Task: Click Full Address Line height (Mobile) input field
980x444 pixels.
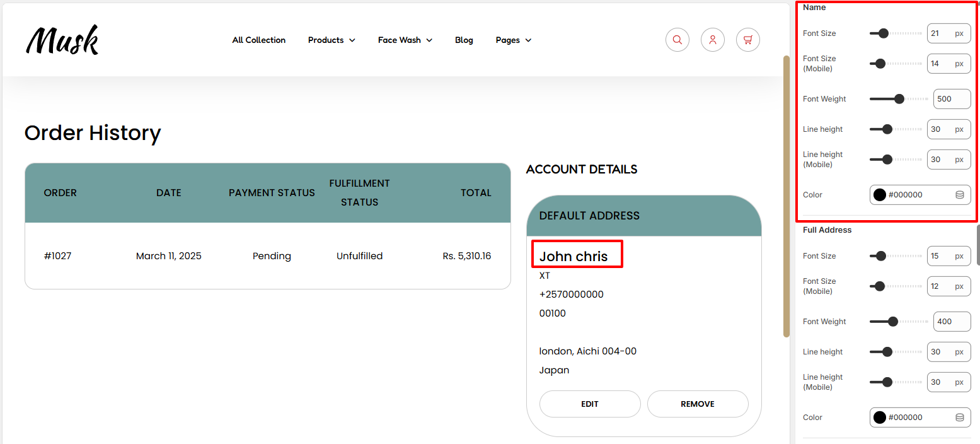Action: (x=948, y=382)
